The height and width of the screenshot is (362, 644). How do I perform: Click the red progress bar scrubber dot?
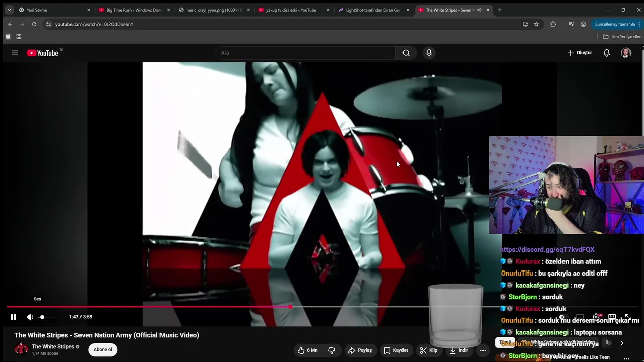click(290, 306)
